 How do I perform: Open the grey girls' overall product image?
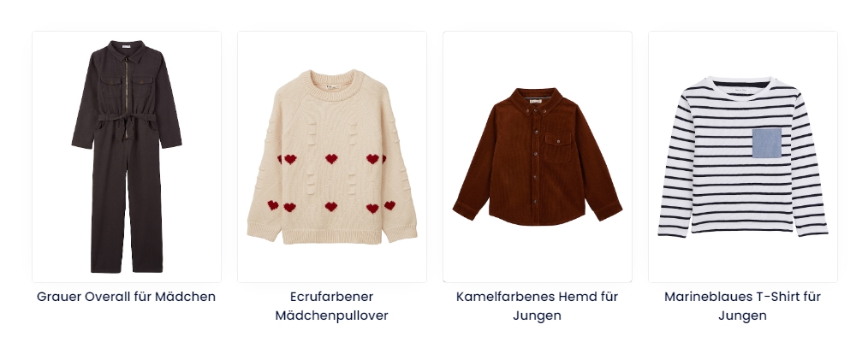pos(127,156)
